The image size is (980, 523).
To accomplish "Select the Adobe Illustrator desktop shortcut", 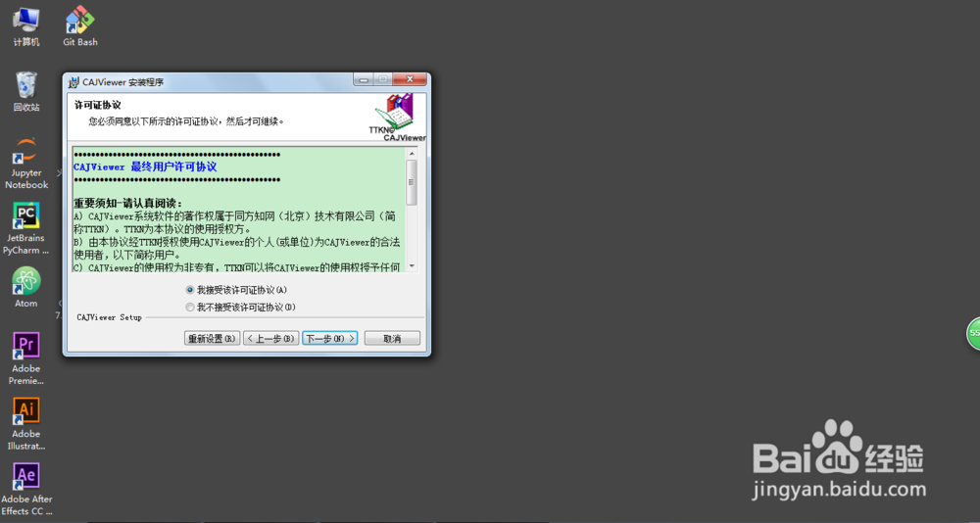I will click(26, 424).
